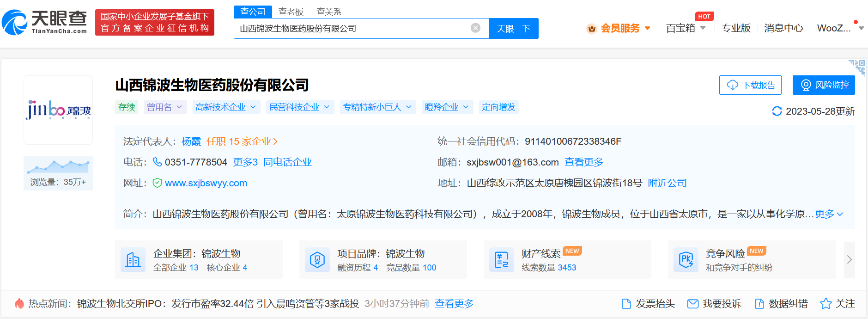Click 查看更多 for hot news
This screenshot has width=868, height=319.
[454, 304]
